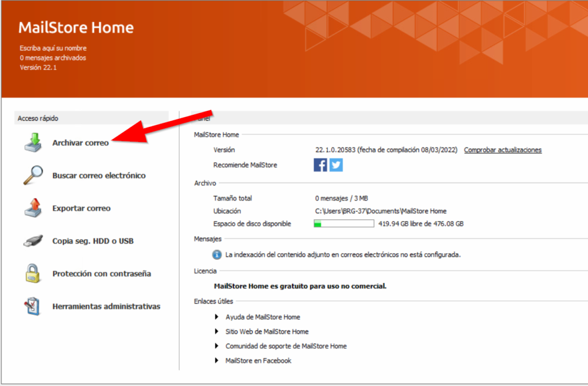
Task: Click the Exportar correo upload icon
Action: point(33,208)
